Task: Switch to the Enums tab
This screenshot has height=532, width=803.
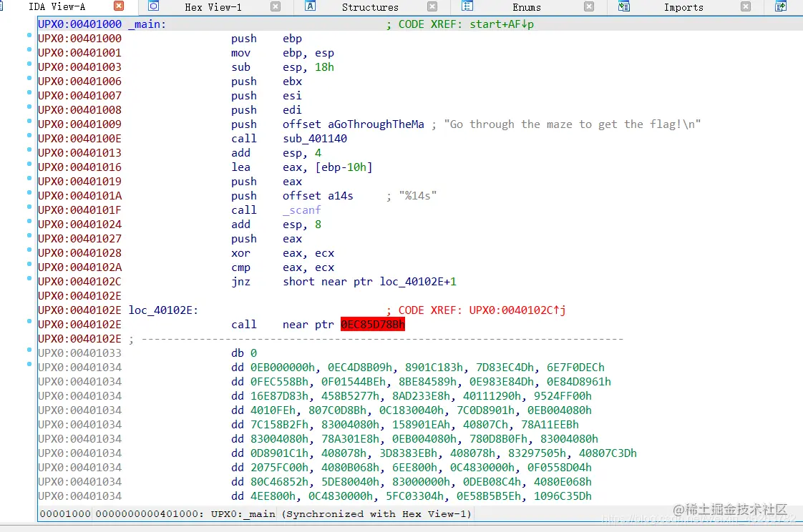Action: (527, 7)
